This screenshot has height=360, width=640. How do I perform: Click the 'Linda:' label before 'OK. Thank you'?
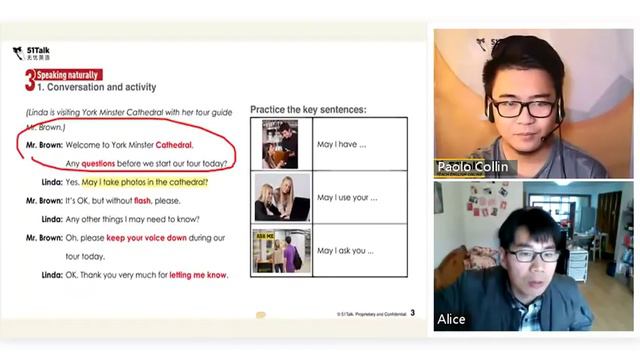pos(52,275)
